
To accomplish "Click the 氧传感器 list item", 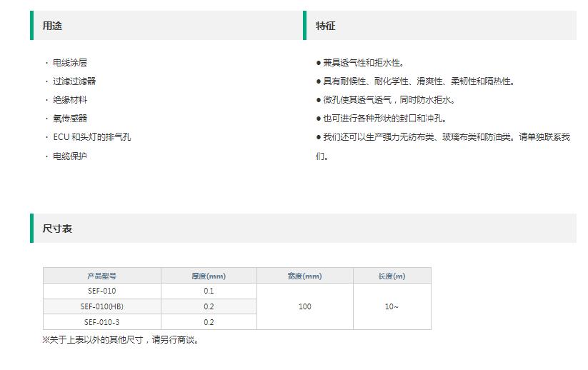I will click(x=70, y=119).
